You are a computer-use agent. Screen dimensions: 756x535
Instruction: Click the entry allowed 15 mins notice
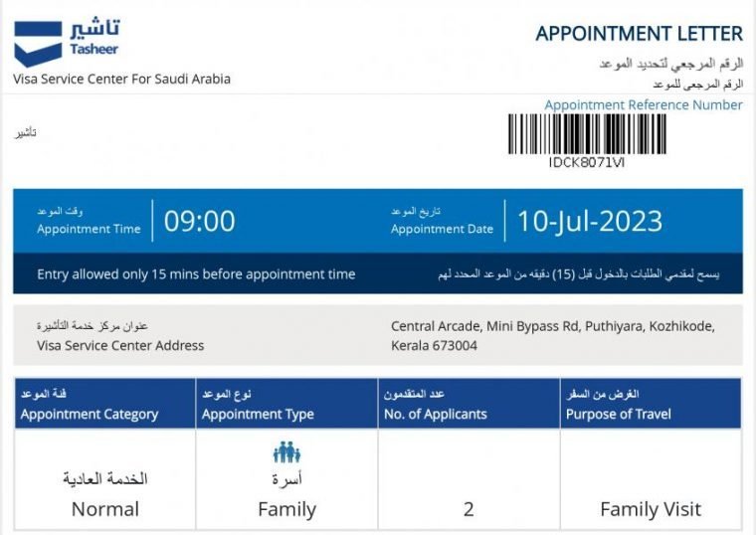(x=196, y=274)
